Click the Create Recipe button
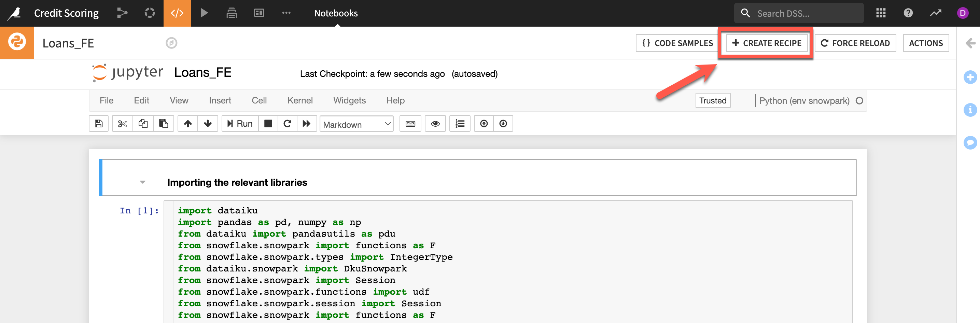The height and width of the screenshot is (323, 980). pos(767,43)
